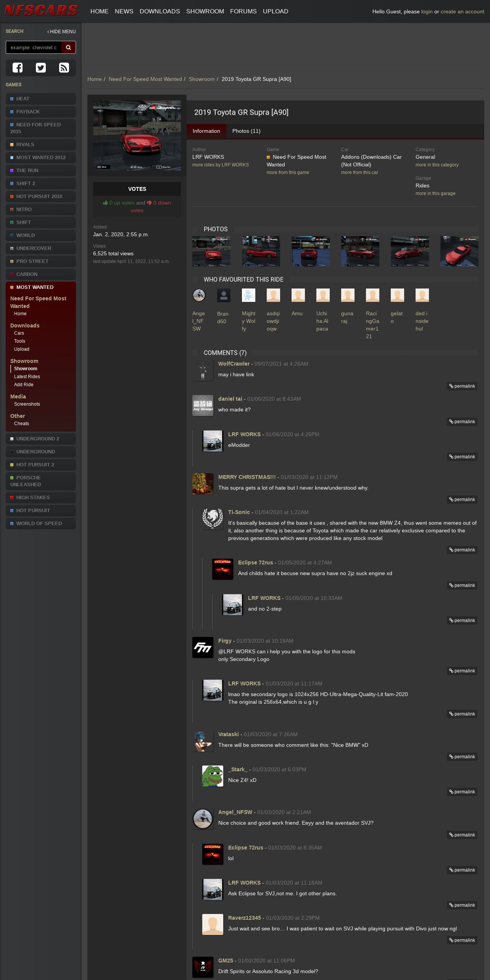
Task: Click the login link
Action: click(427, 11)
